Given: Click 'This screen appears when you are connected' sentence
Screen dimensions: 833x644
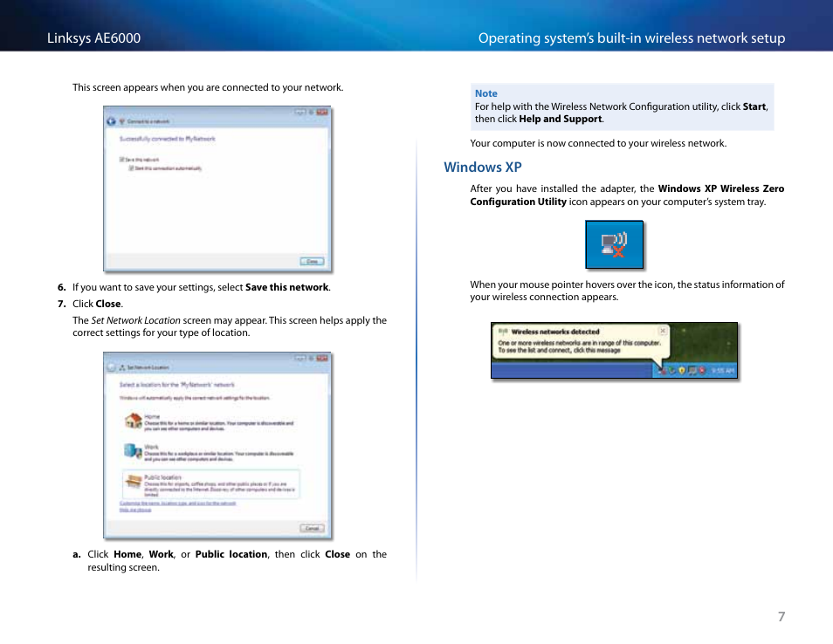Looking at the screenshot, I should tap(208, 87).
